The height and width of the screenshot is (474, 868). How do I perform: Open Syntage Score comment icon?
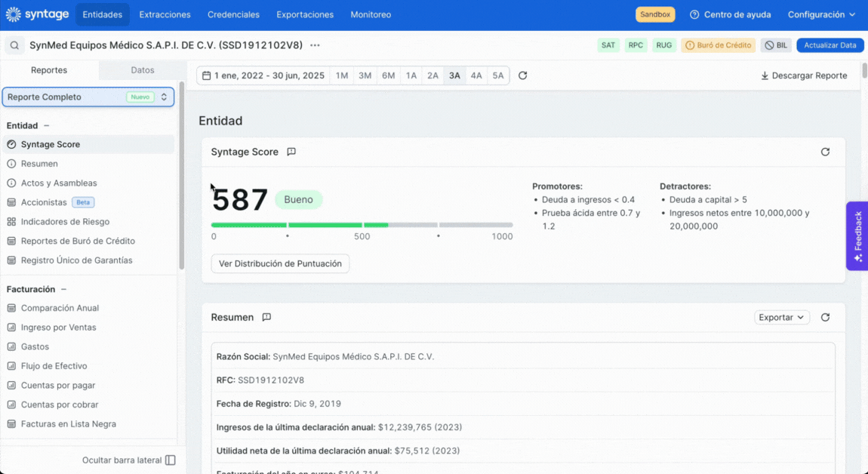[x=291, y=152]
